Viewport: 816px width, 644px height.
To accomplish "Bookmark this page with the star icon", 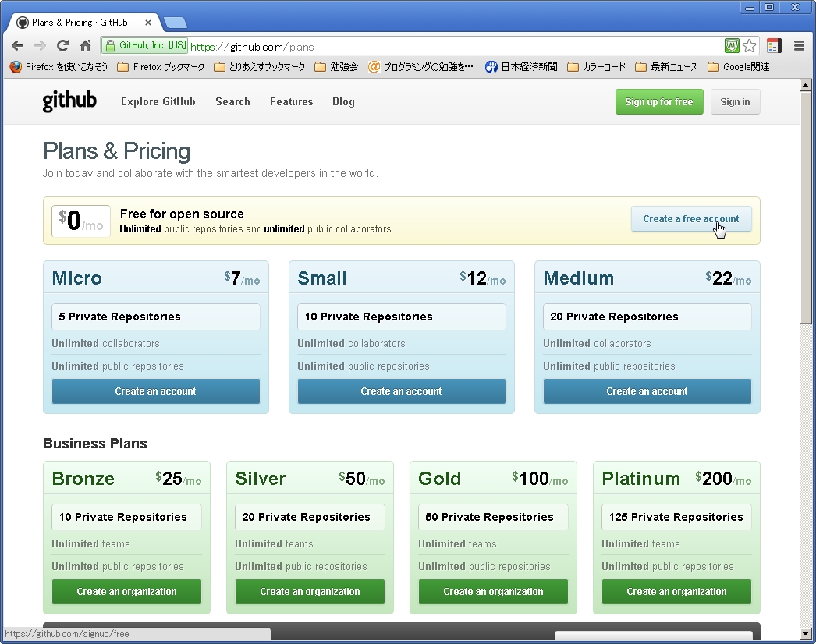I will click(x=750, y=46).
